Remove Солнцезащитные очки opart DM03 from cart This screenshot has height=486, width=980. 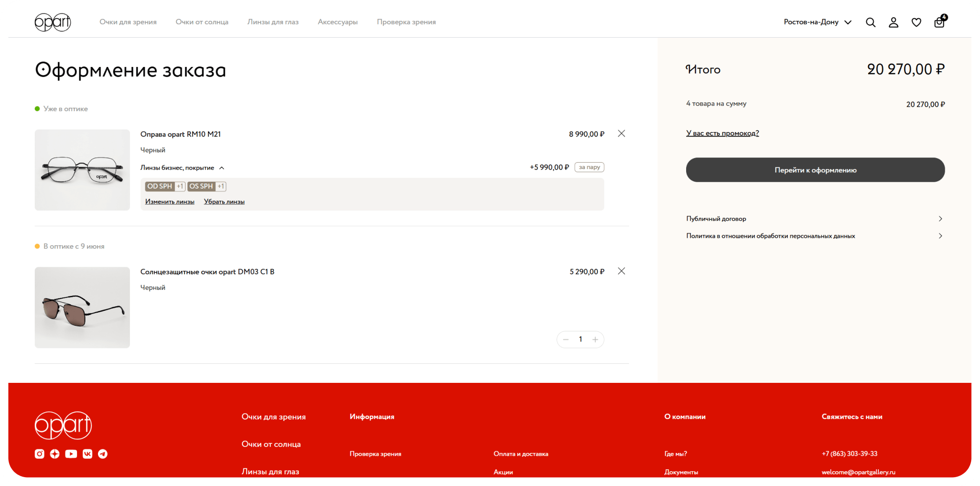click(621, 271)
